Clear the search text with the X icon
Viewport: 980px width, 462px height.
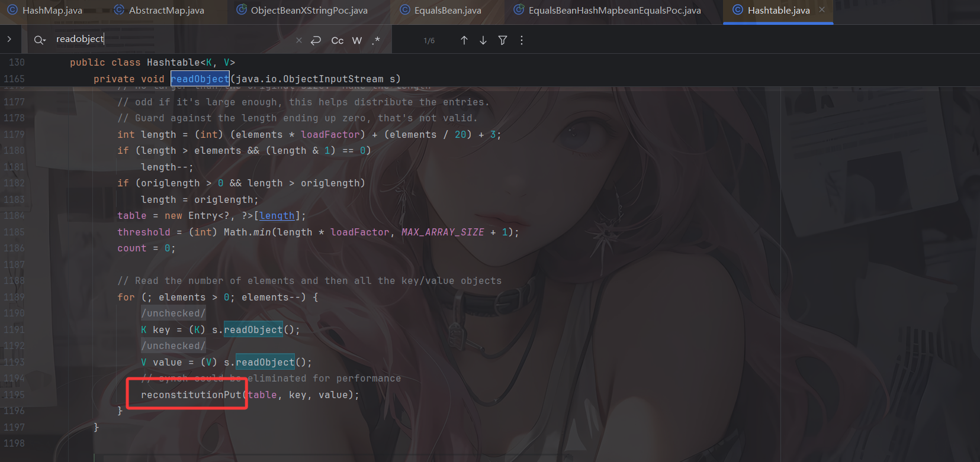(299, 40)
